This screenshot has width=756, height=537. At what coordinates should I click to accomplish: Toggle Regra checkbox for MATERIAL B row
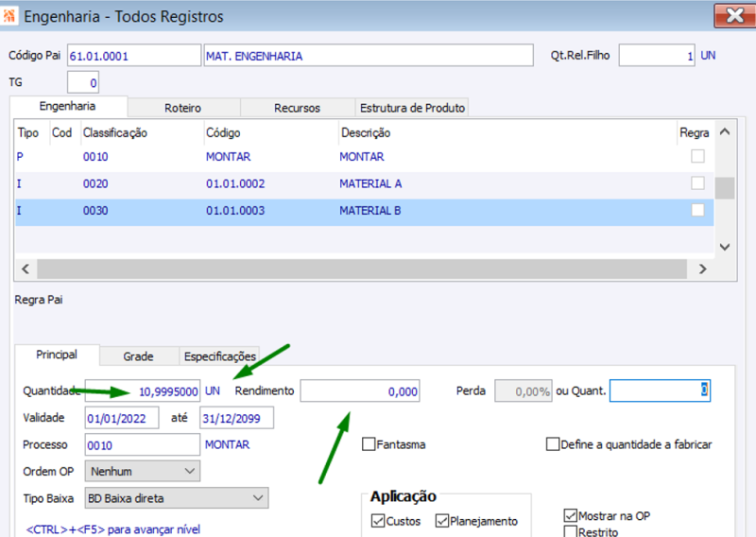pos(697,211)
